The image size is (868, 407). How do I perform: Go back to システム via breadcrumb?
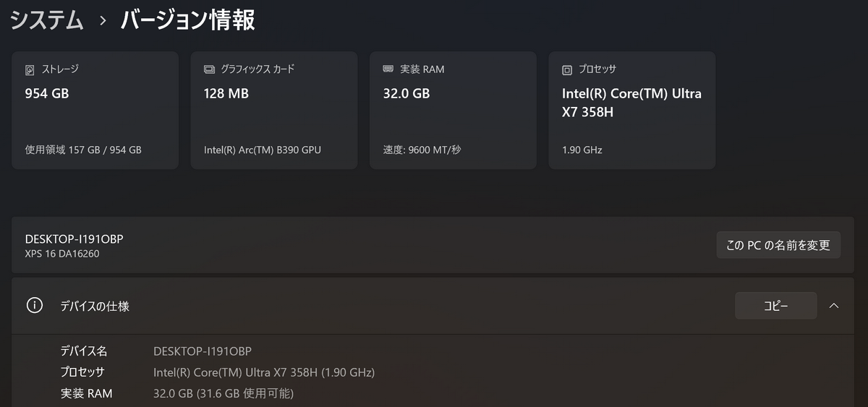tap(47, 20)
